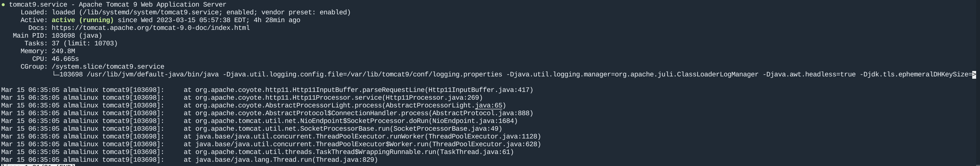This screenshot has height=166, width=980.
Task: Select the Http11Processor.service stack trace line
Action: point(333,98)
